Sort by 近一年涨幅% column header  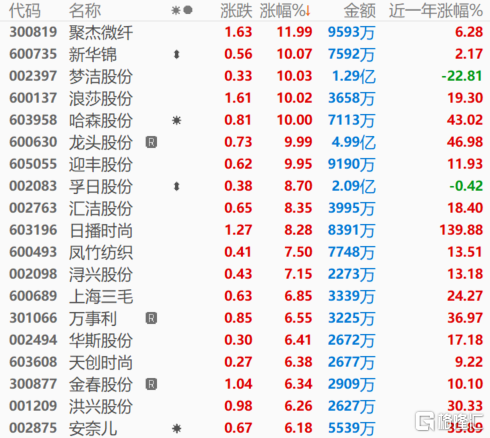point(436,11)
